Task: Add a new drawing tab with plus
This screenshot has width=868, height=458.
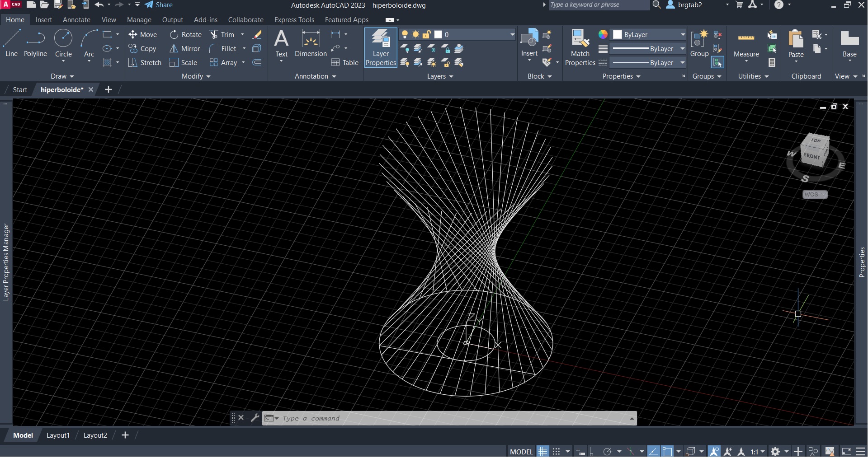Action: tap(108, 90)
